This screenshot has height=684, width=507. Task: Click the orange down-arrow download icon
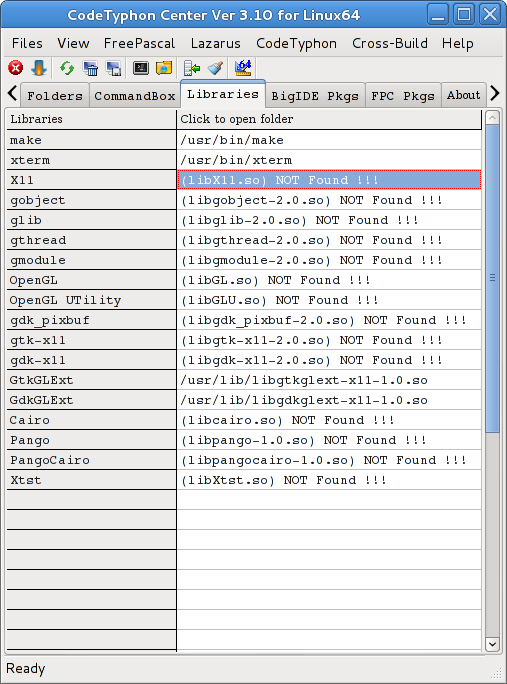[x=39, y=68]
